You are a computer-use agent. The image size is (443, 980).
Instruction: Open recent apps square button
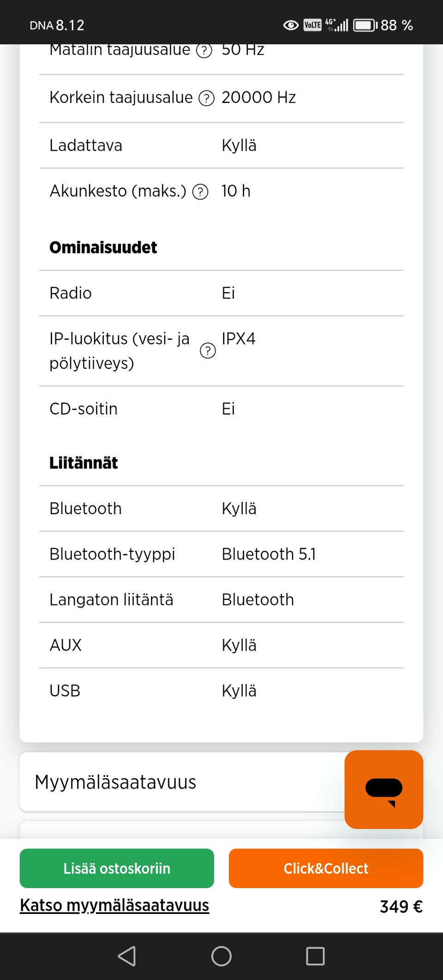click(x=316, y=956)
